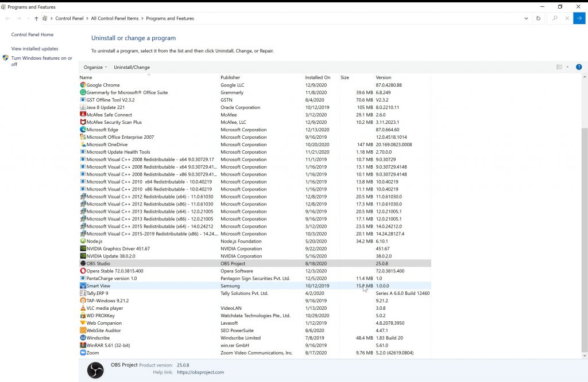Click the refresh button in address bar
The height and width of the screenshot is (382, 588).
point(538,18)
